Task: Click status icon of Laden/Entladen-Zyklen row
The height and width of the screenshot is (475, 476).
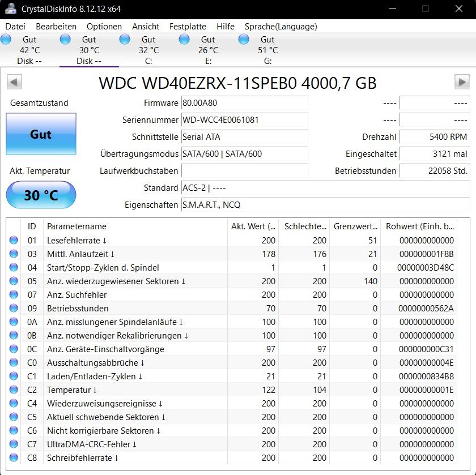Action: point(14,376)
